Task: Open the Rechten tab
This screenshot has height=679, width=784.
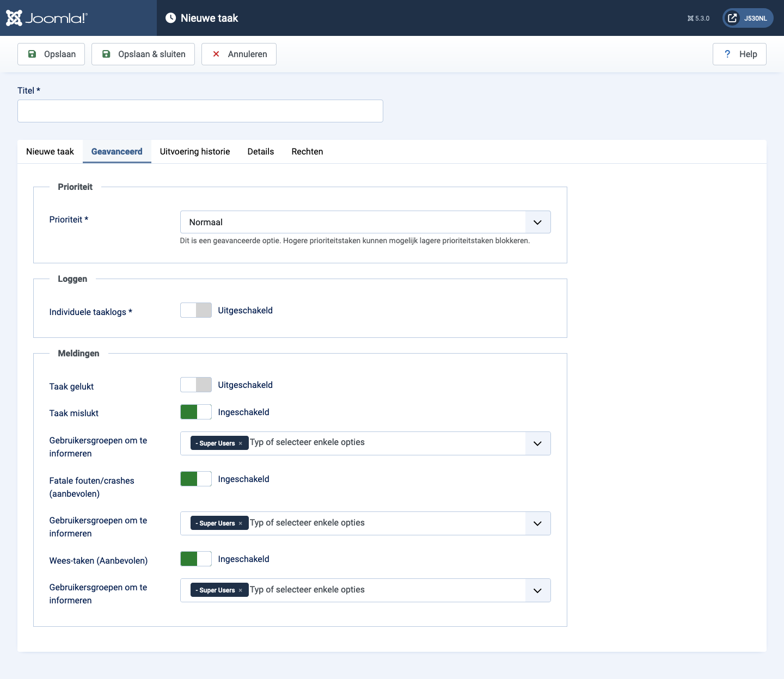Action: tap(307, 151)
